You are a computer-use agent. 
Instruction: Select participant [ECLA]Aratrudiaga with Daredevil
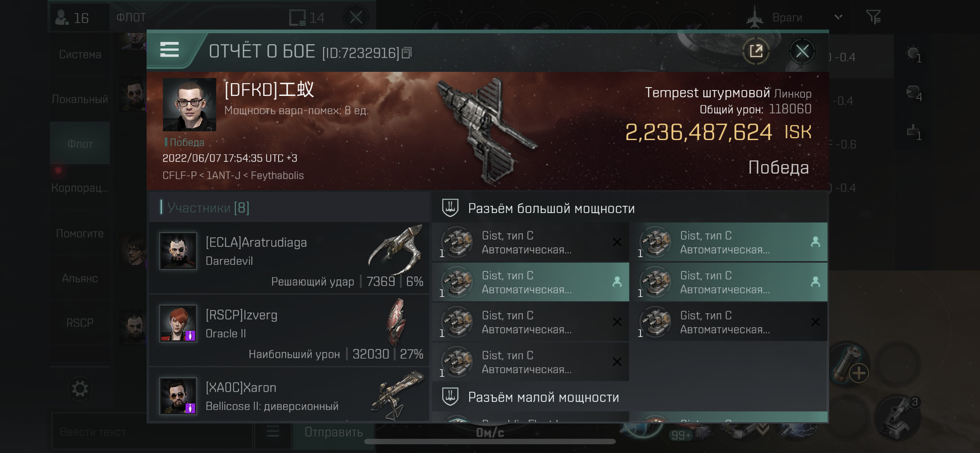(289, 258)
